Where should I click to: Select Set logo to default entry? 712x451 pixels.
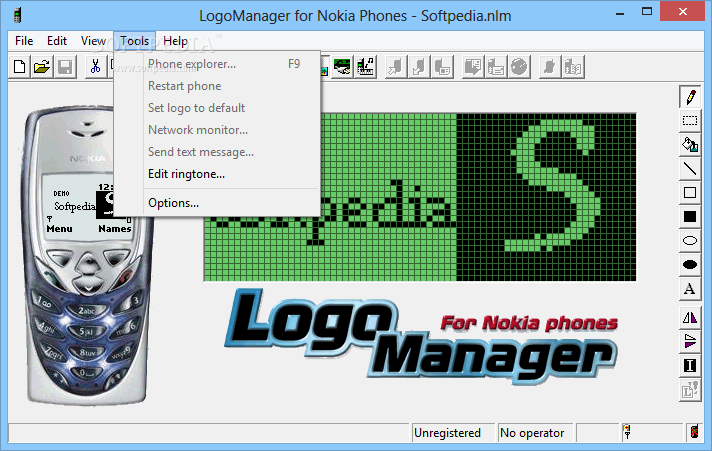(217, 108)
